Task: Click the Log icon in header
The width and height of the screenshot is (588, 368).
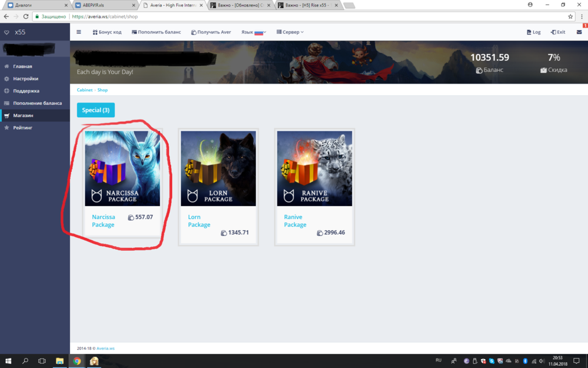Action: [x=533, y=32]
